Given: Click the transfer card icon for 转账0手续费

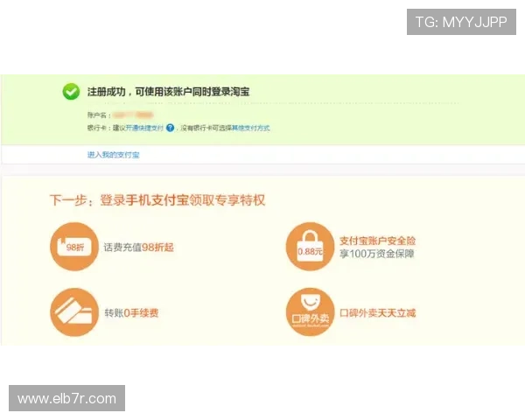Looking at the screenshot, I should (74, 312).
